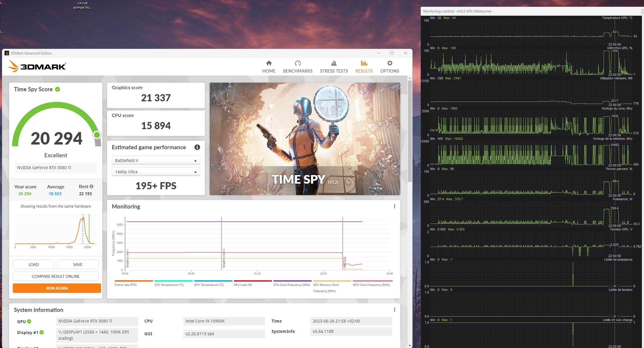Image resolution: width=644 pixels, height=348 pixels.
Task: Click the 3DMark logo
Action: tap(37, 66)
